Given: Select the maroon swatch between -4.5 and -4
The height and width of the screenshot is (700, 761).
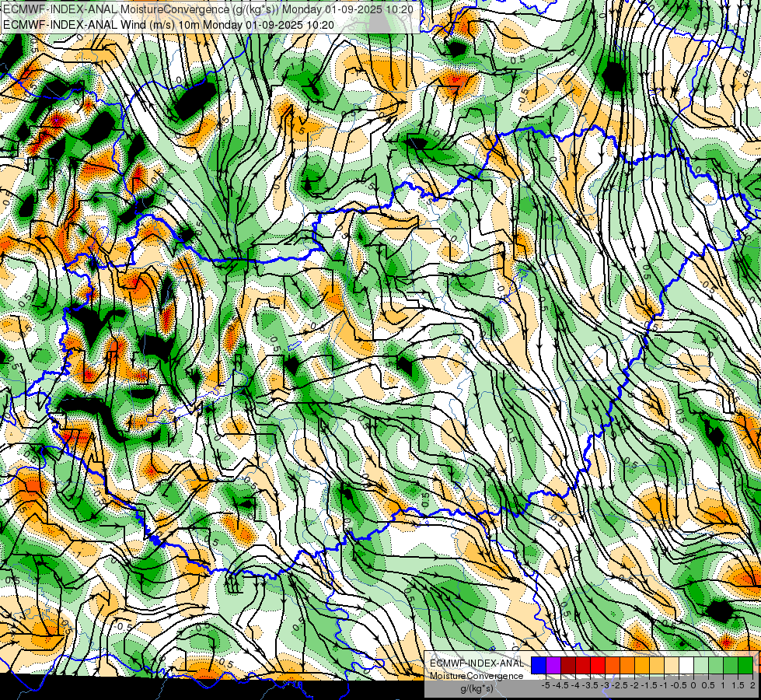Looking at the screenshot, I should tap(568, 665).
